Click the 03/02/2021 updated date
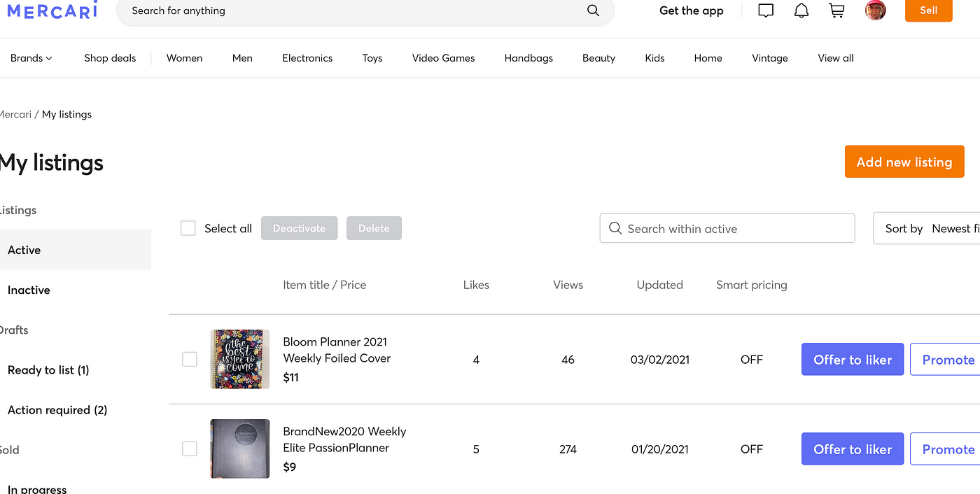Viewport: 980px width, 494px height. 660,360
